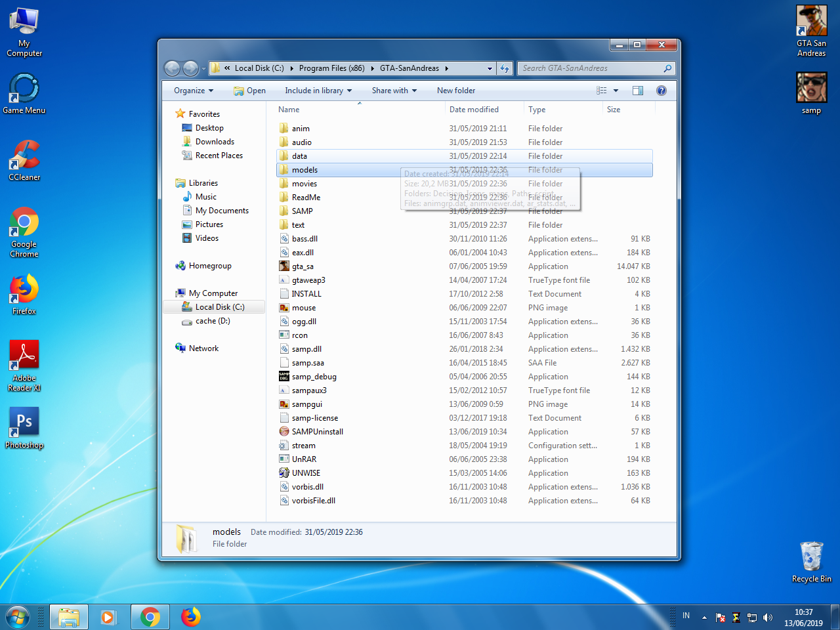Select the UNWISE application icon
Viewport: 840px width, 630px height.
284,473
